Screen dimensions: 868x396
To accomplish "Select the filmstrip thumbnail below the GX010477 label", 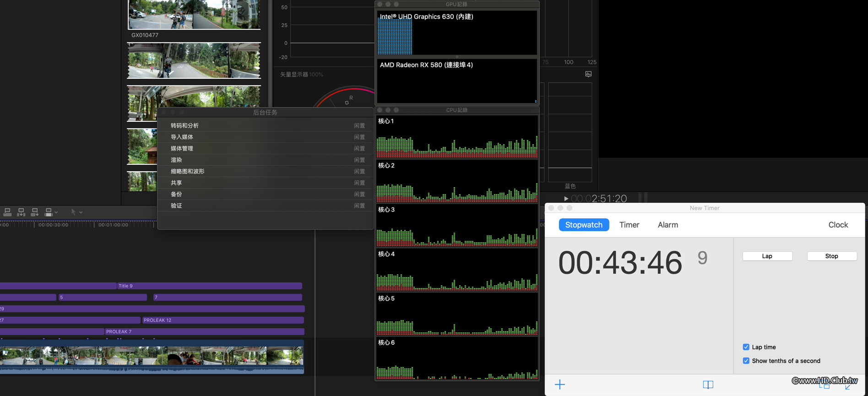I will (x=194, y=60).
